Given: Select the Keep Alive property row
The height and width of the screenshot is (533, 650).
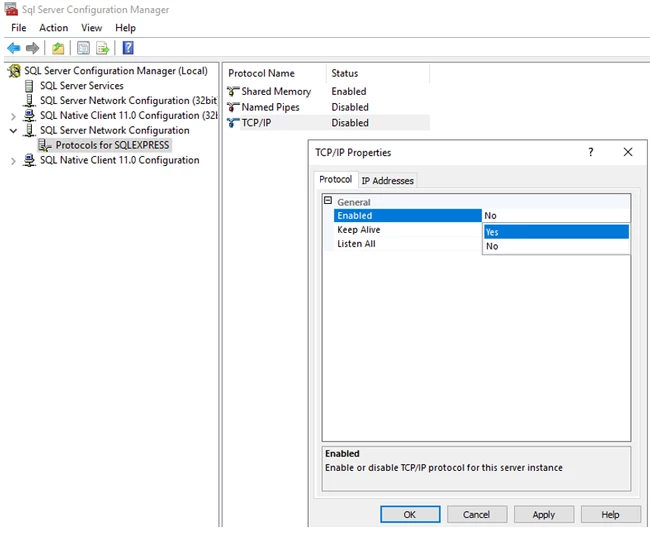Looking at the screenshot, I should 407,230.
